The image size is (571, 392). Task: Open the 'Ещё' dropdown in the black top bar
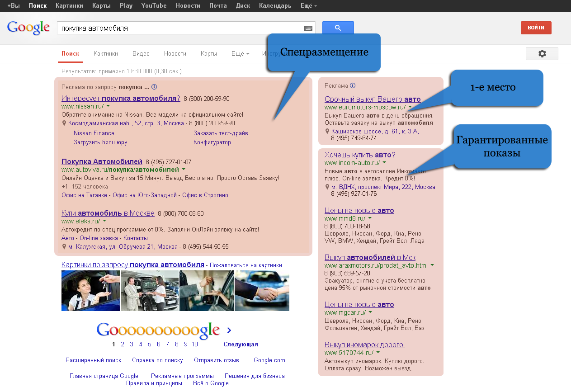point(308,6)
